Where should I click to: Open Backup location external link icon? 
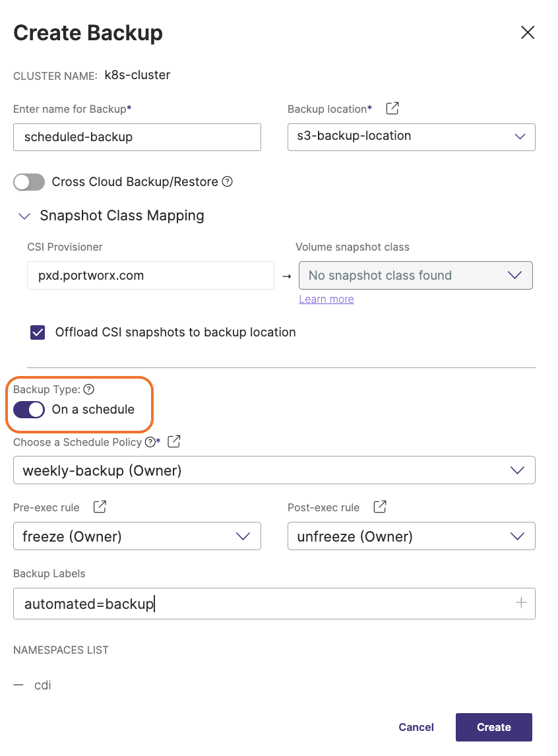coord(392,108)
